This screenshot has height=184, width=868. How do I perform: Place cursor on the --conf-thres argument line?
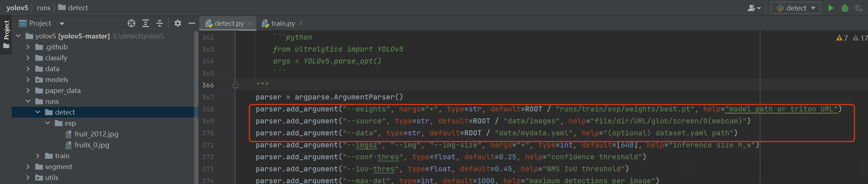pyautogui.click(x=451, y=157)
